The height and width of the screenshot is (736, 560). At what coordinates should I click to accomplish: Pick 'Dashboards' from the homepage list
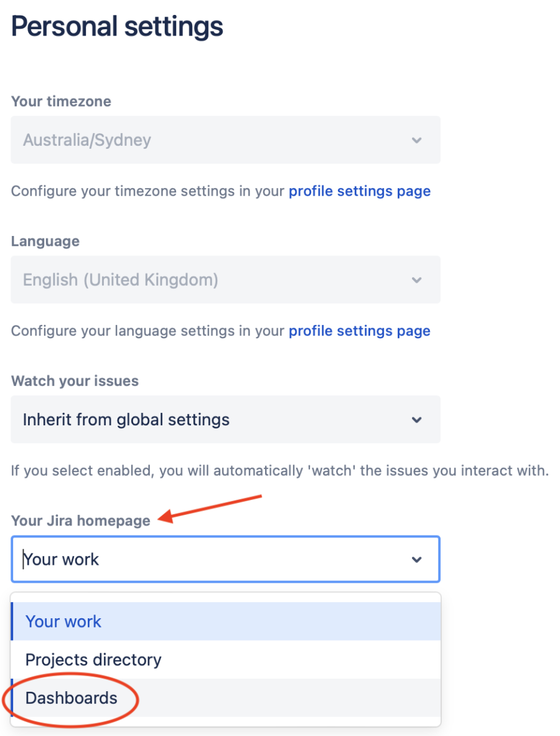point(72,698)
